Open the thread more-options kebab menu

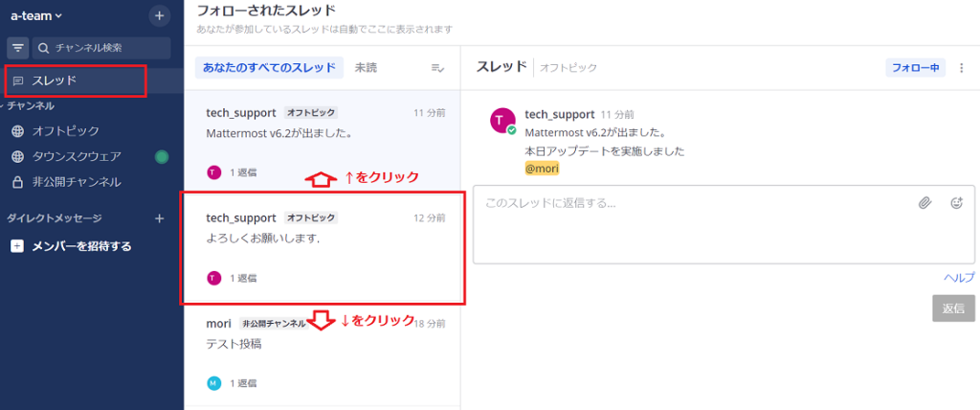962,68
